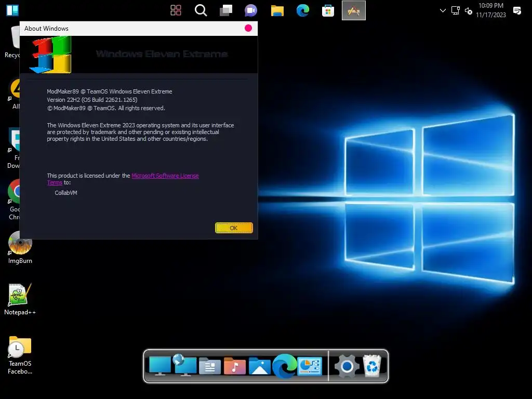Open ImgBurn desktop shortcut
This screenshot has height=399, width=532.
coord(20,248)
